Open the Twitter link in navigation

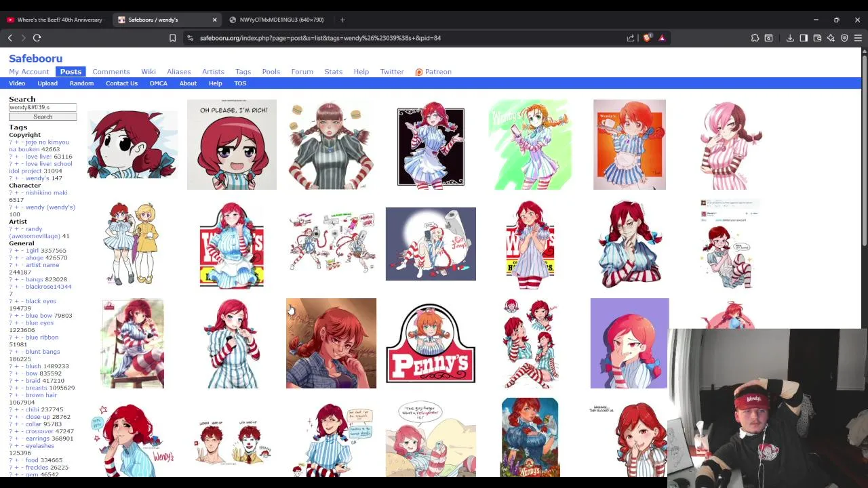click(392, 72)
